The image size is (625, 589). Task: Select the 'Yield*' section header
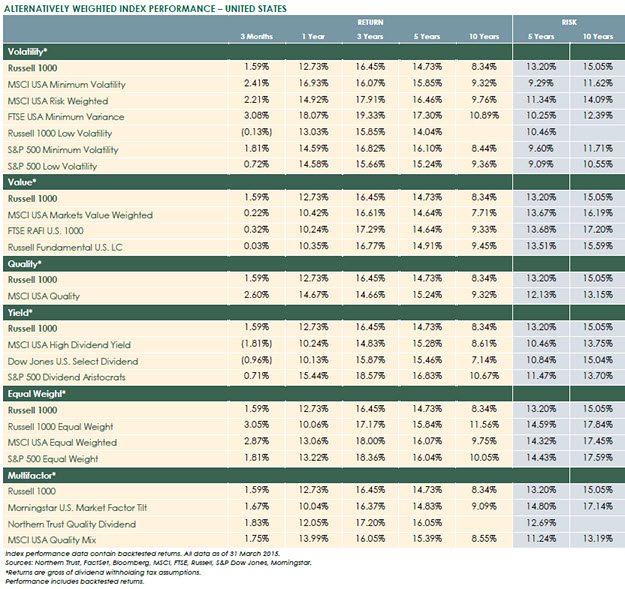(x=20, y=313)
